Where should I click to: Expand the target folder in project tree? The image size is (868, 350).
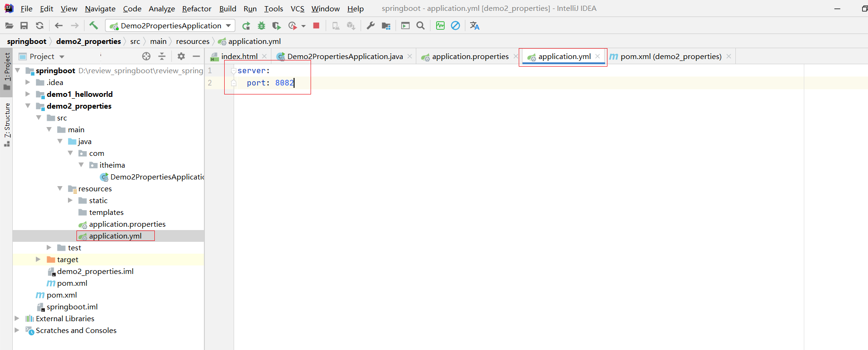pos(38,259)
